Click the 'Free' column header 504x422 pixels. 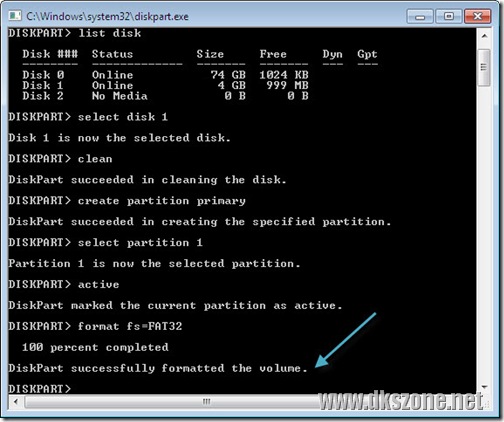coord(273,54)
